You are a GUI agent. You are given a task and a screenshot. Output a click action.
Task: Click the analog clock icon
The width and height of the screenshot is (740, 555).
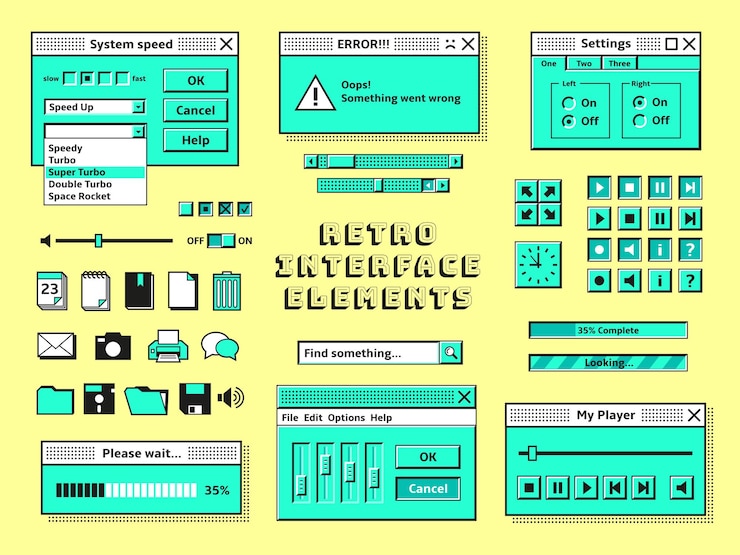538,264
